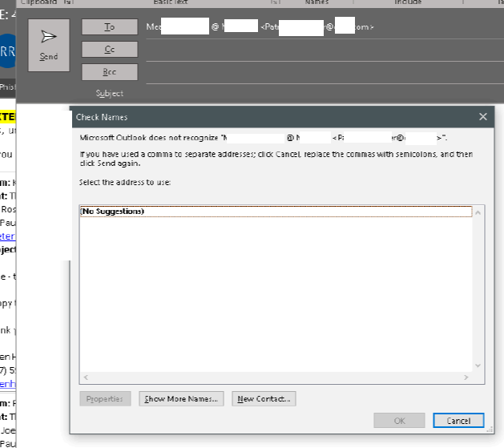The height and width of the screenshot is (448, 504).
Task: Click the list's scroll down arrow
Action: (x=478, y=365)
